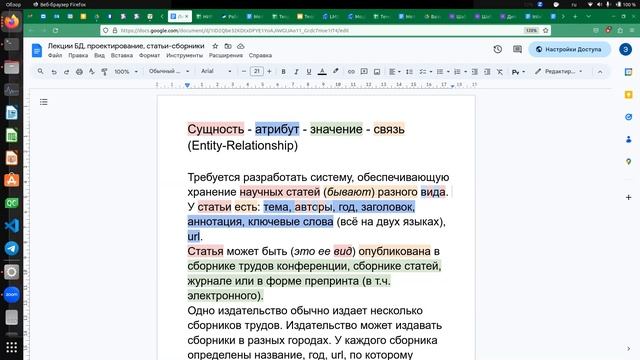Open the Расширения menu
640x360 pixels.
point(226,55)
